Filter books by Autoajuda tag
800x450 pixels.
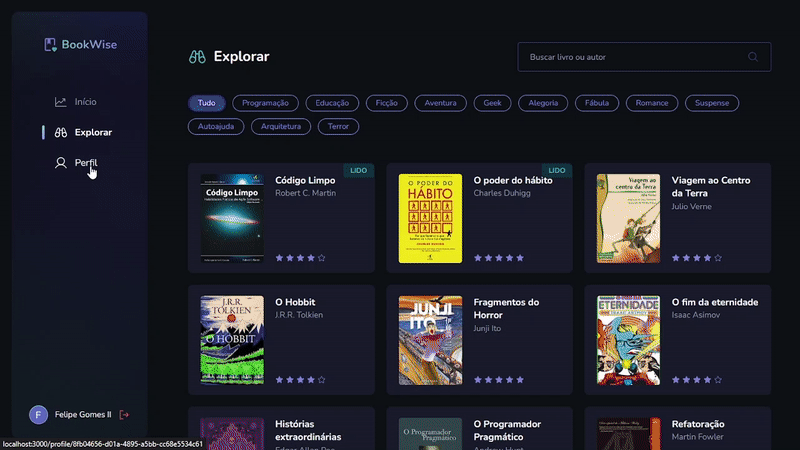pos(216,127)
